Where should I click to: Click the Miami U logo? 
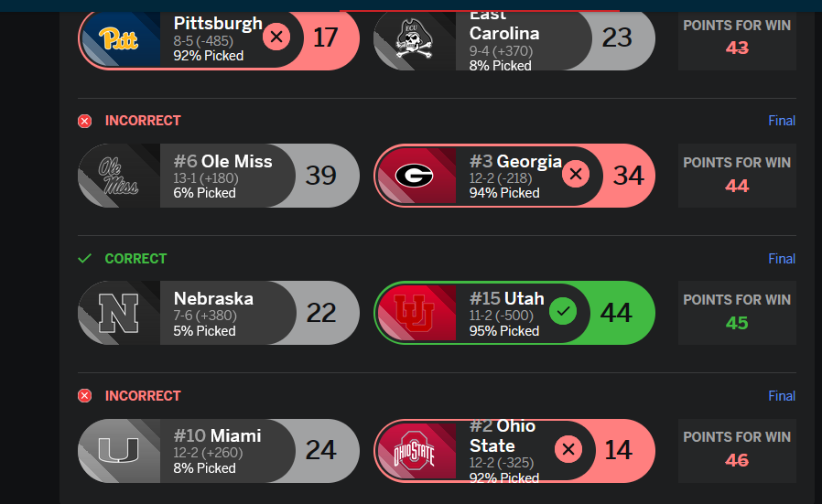point(119,450)
